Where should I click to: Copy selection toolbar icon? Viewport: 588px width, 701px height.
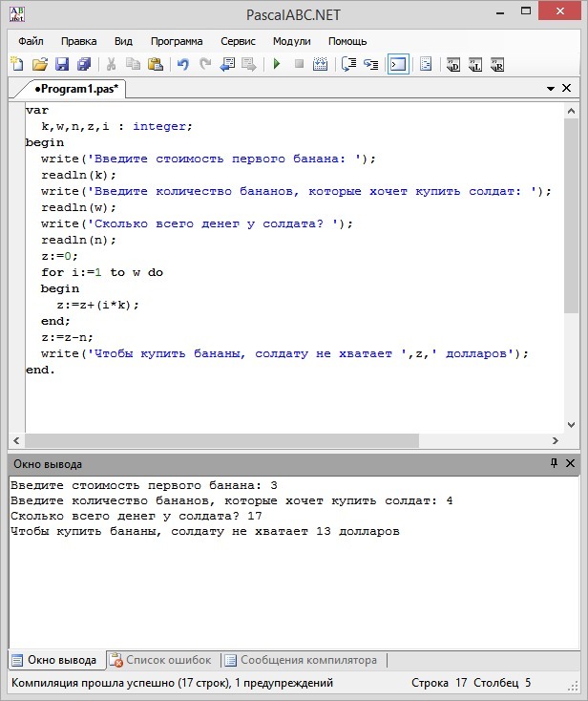133,64
